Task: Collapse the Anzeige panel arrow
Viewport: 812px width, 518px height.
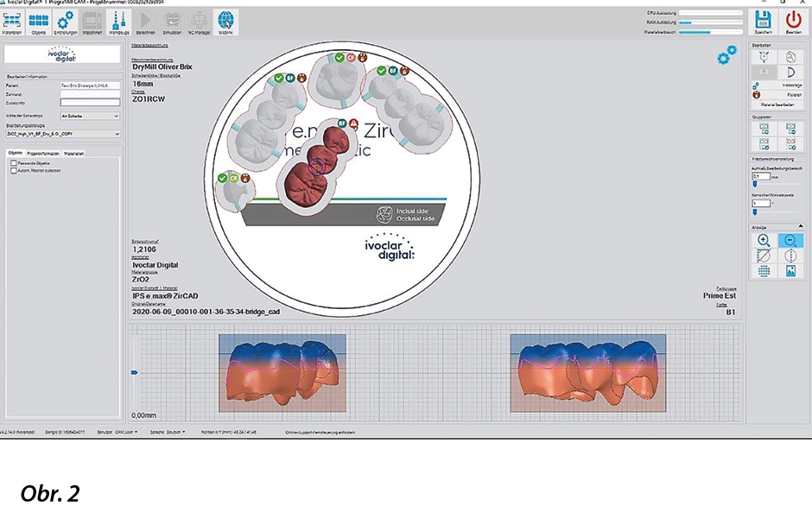Action: click(800, 227)
